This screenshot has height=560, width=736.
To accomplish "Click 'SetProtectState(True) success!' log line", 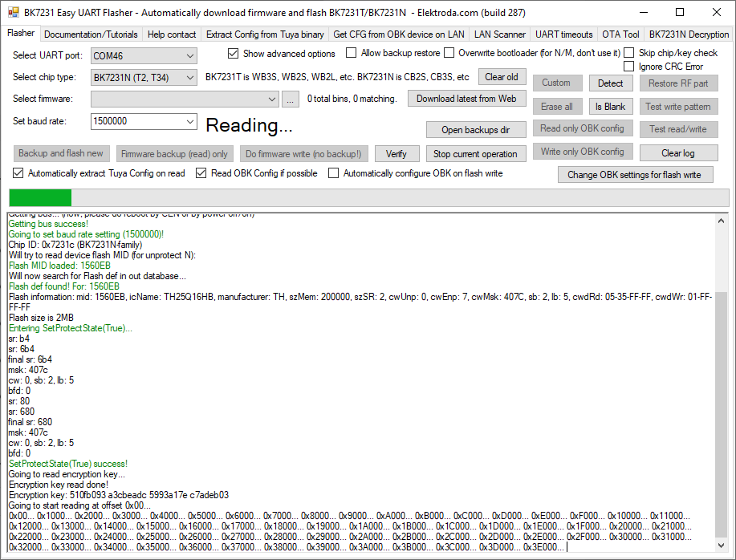I will click(68, 464).
